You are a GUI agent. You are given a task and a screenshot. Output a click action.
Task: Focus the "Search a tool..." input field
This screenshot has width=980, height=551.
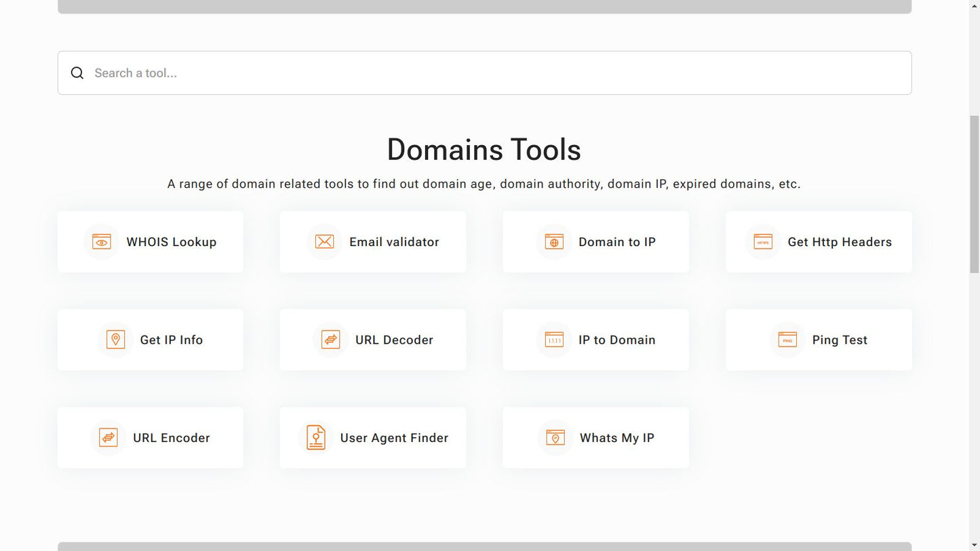(x=484, y=73)
